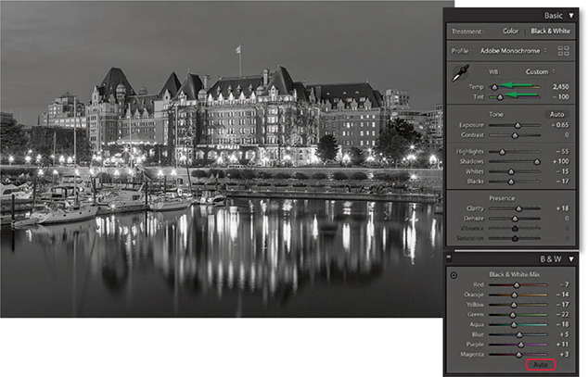
Task: Click the Blue mix slider handle
Action: pyautogui.click(x=519, y=334)
